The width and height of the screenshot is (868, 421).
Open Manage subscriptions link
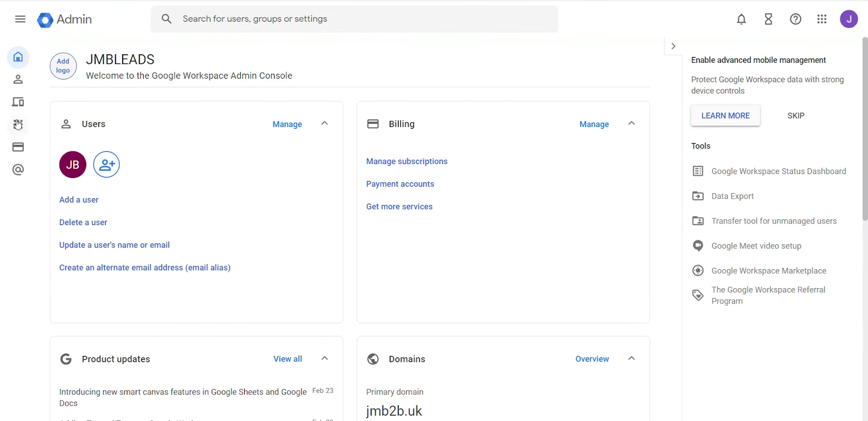pos(407,161)
